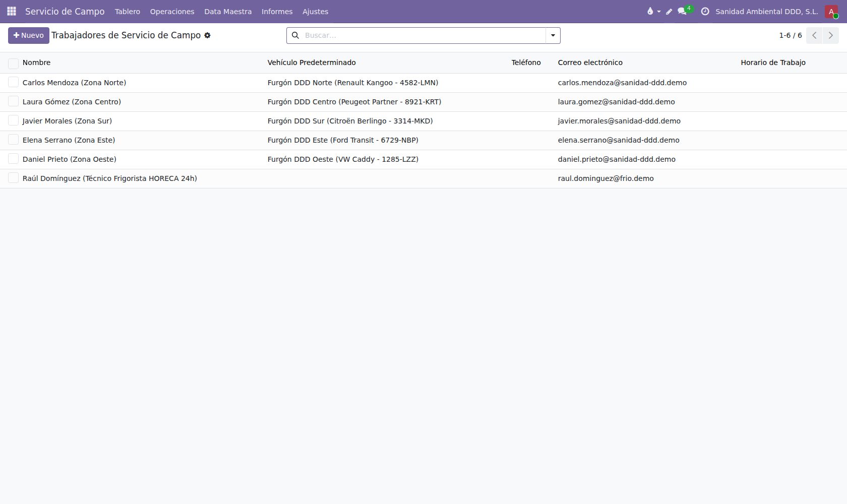Check the Daniel Prieto row checkbox
The width and height of the screenshot is (847, 504).
(x=13, y=159)
